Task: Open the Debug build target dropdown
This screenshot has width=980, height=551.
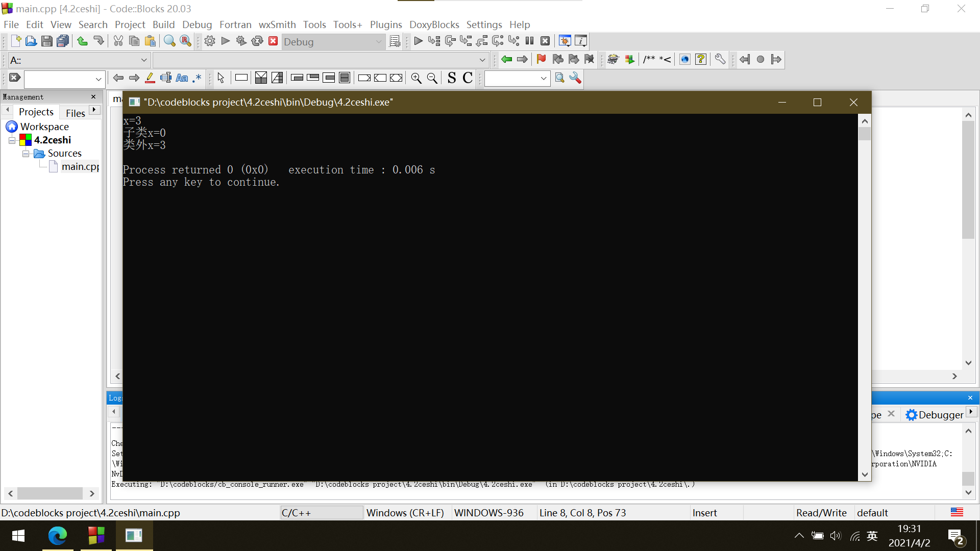Action: pos(379,42)
